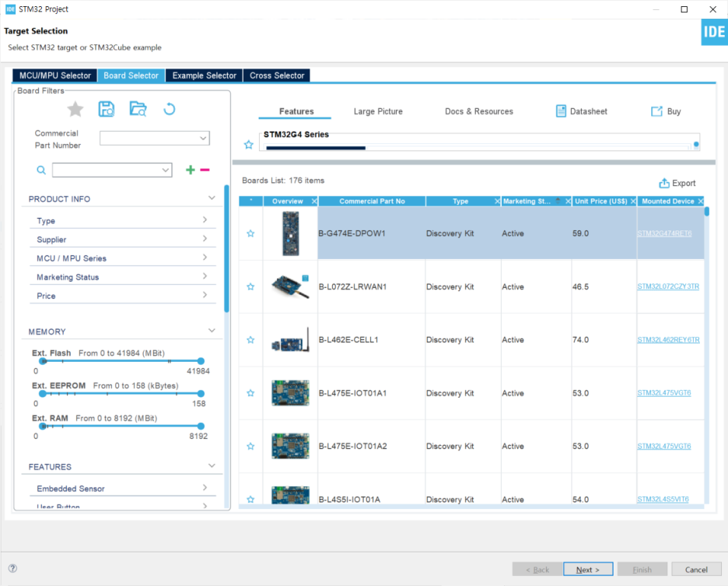The height and width of the screenshot is (586, 728).
Task: Favorite the STM32G4 Series board star
Action: tap(249, 145)
